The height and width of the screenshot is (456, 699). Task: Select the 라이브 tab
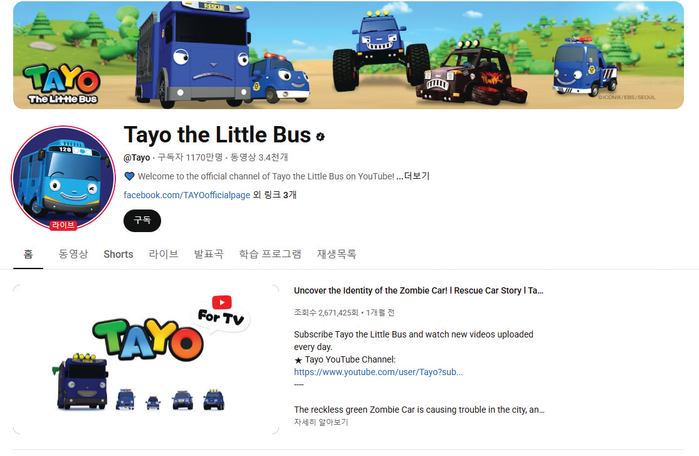pos(164,254)
